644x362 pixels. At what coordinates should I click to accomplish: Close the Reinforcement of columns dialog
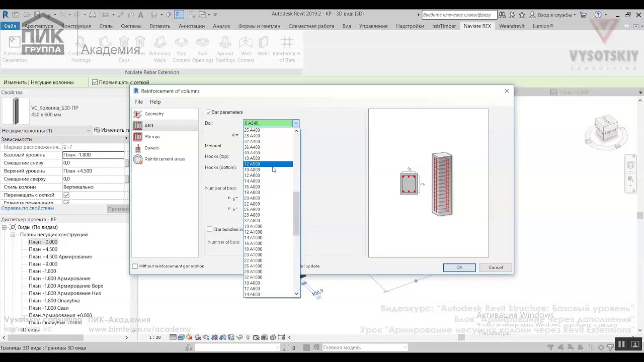coord(507,91)
